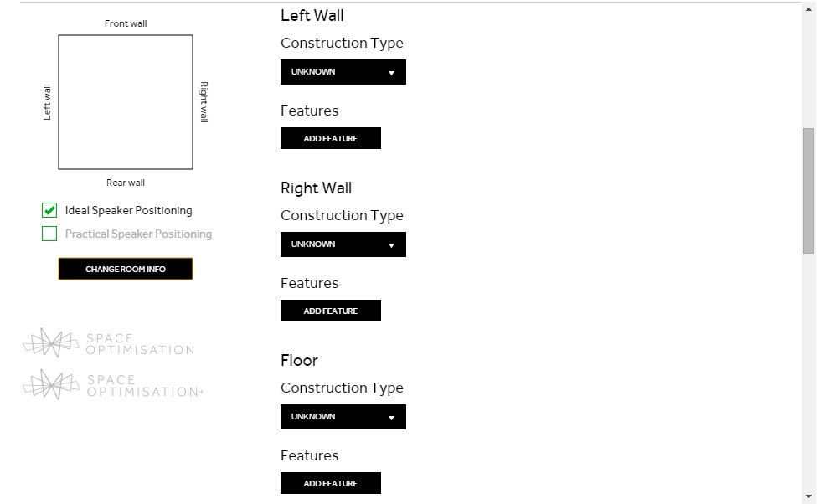
Task: Click the scrollbar down arrow
Action: click(809, 496)
